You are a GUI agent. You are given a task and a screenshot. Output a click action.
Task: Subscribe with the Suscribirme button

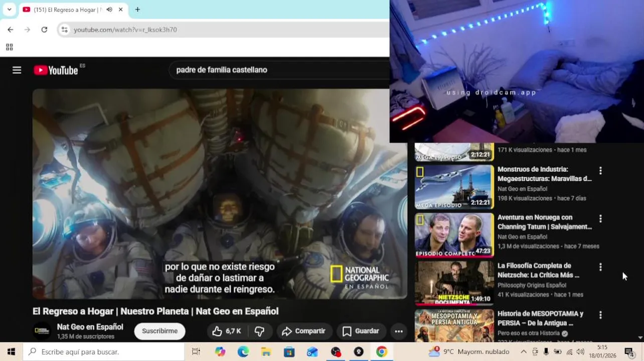pos(159,331)
